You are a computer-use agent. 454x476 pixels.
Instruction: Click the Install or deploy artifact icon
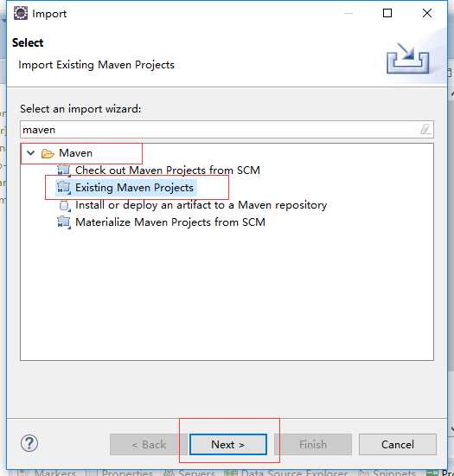point(65,205)
